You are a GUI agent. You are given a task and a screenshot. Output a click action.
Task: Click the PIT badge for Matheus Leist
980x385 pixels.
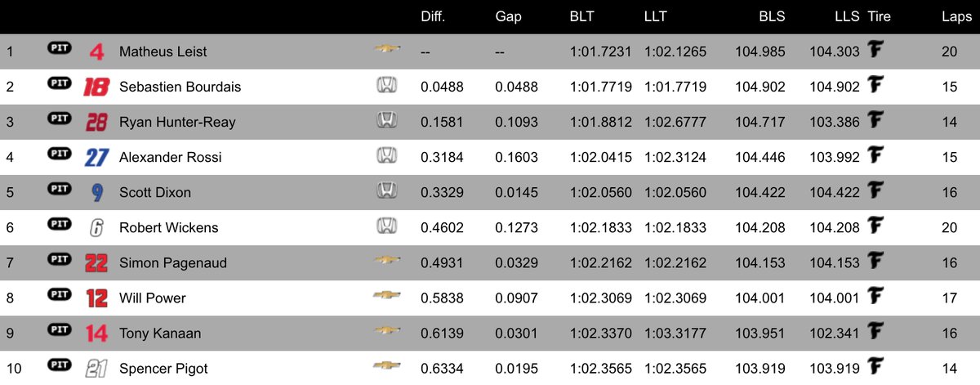point(58,51)
